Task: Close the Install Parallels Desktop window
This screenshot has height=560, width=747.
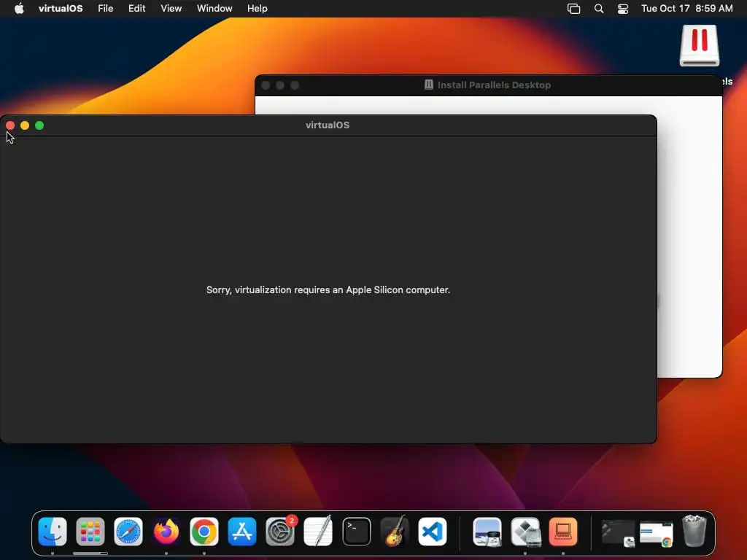Action: click(x=266, y=85)
